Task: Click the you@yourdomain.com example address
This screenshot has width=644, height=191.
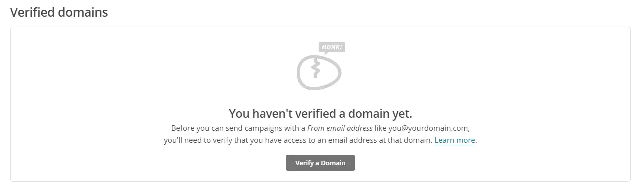Action: tap(429, 128)
